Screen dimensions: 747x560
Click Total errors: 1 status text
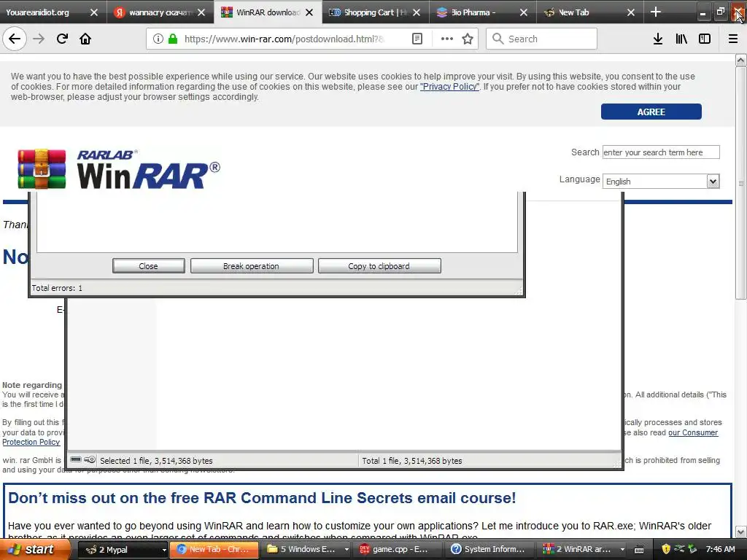pyautogui.click(x=57, y=288)
